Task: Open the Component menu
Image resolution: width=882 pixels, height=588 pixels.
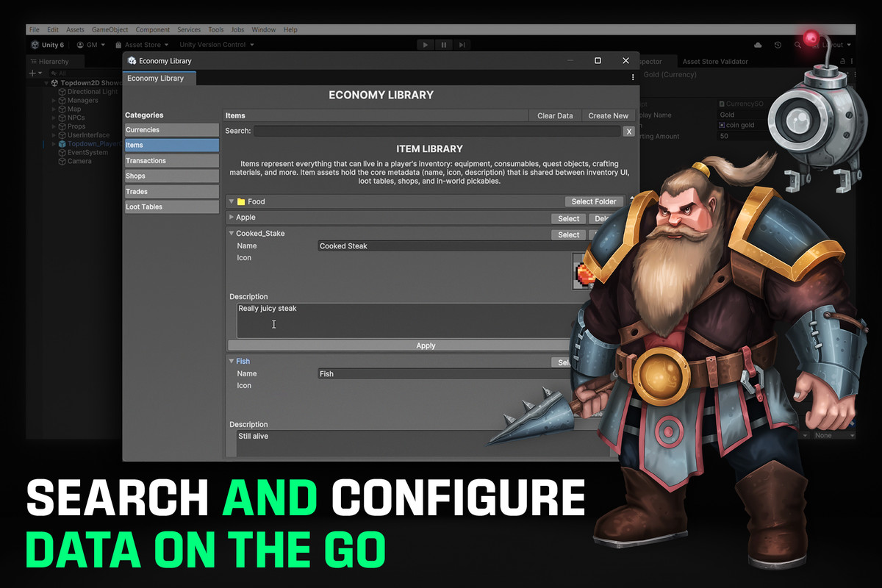Action: point(153,29)
